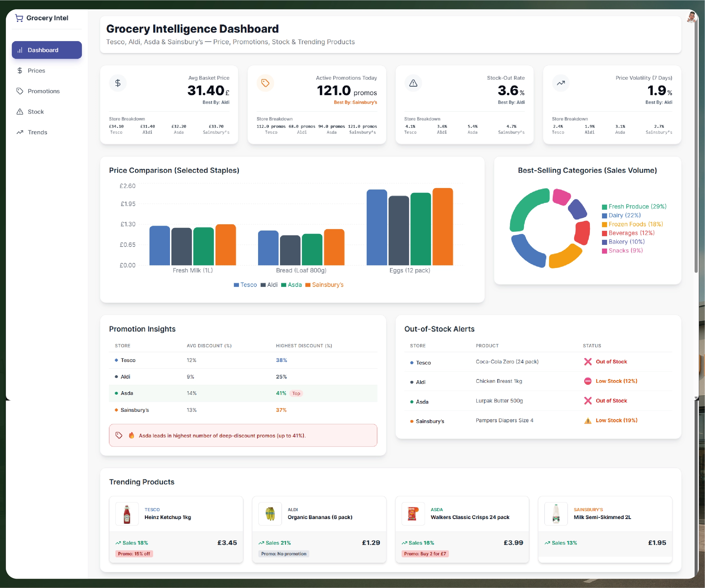Open the Prices page from sidebar
The image size is (705, 588).
coord(36,71)
